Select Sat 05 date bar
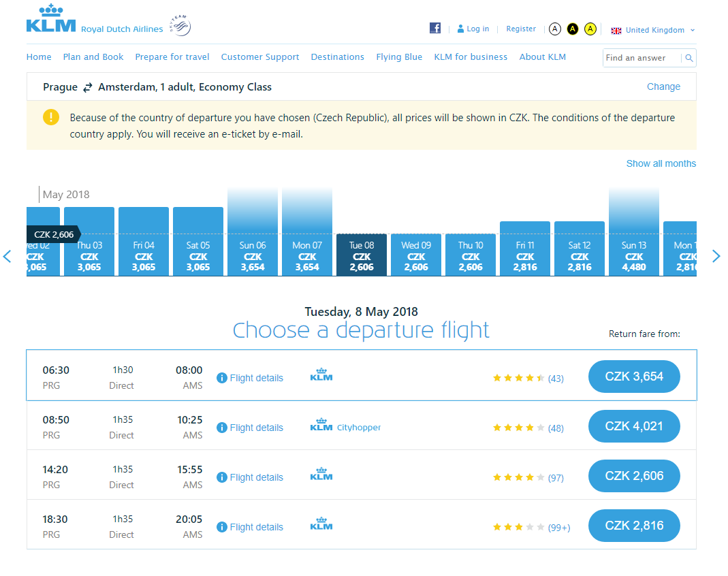Viewport: 728px width, 576px height. click(197, 241)
